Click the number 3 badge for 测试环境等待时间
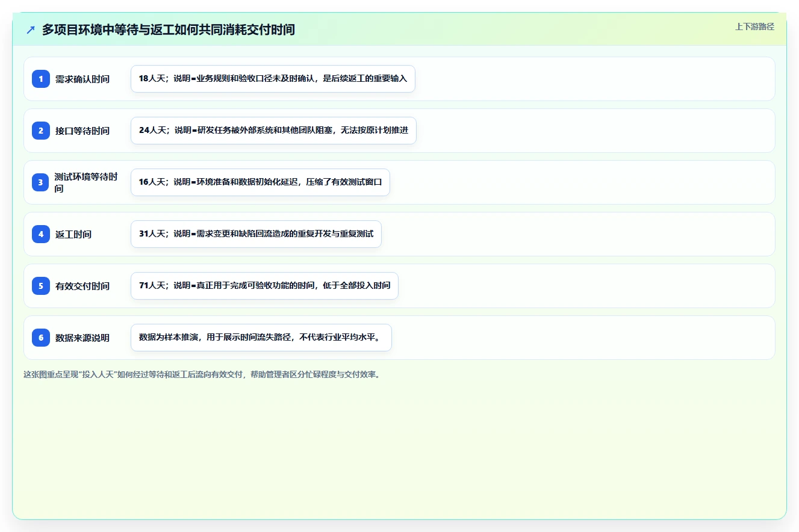This screenshot has height=532, width=799. point(41,182)
